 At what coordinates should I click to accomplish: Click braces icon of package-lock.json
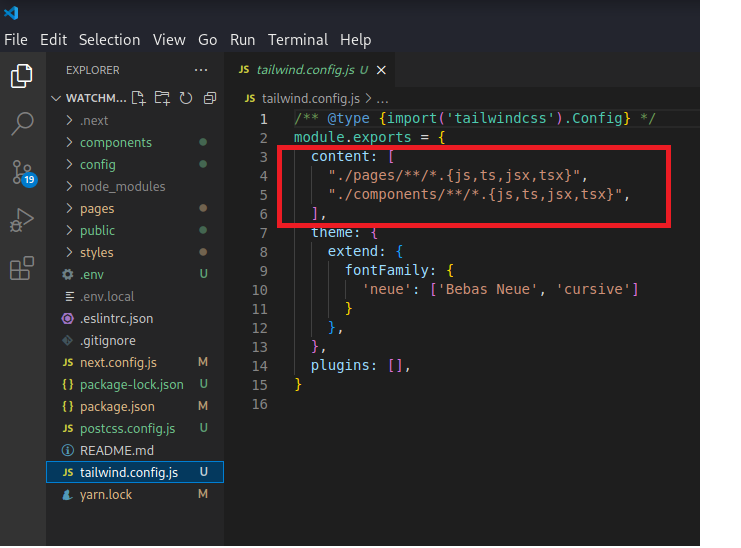coord(68,385)
